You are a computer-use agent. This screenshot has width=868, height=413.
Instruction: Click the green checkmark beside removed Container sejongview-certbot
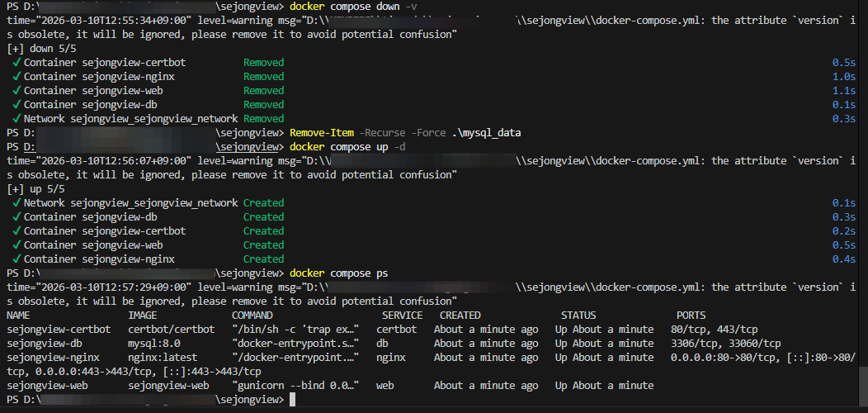point(17,63)
